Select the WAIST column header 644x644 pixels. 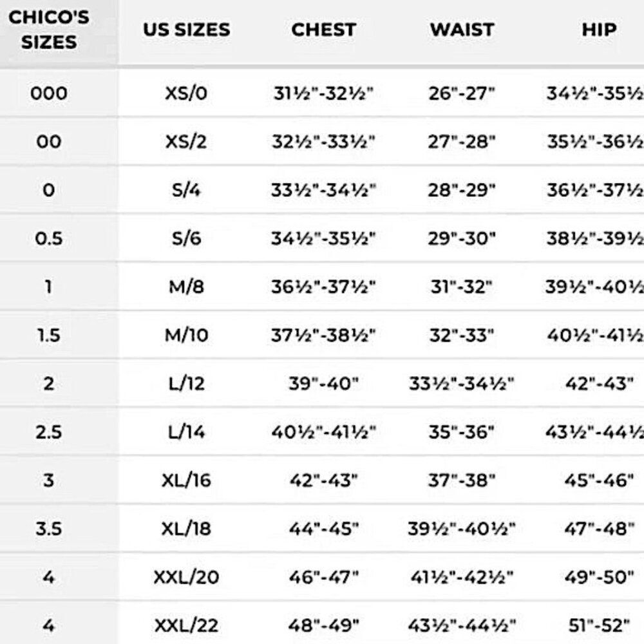(x=462, y=30)
